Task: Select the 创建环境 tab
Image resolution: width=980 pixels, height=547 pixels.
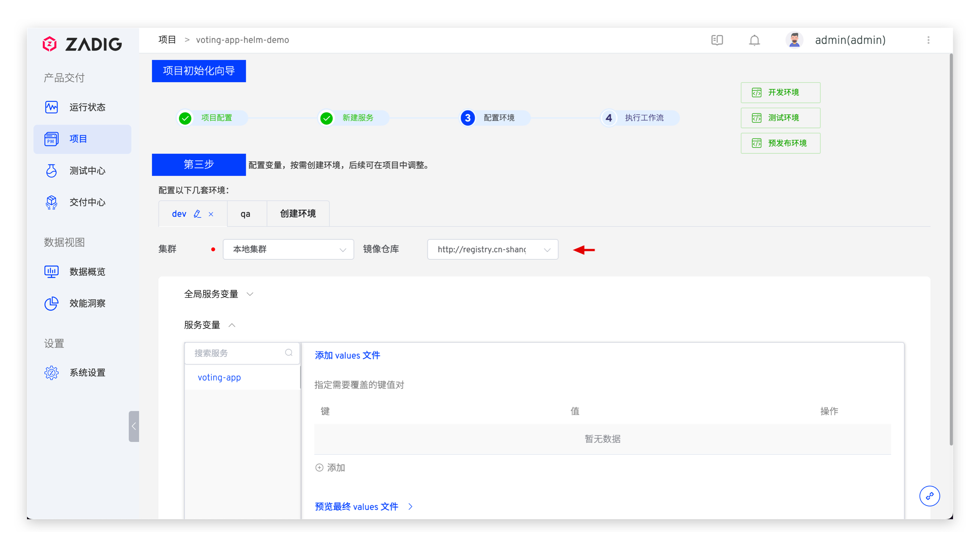Action: pyautogui.click(x=298, y=214)
